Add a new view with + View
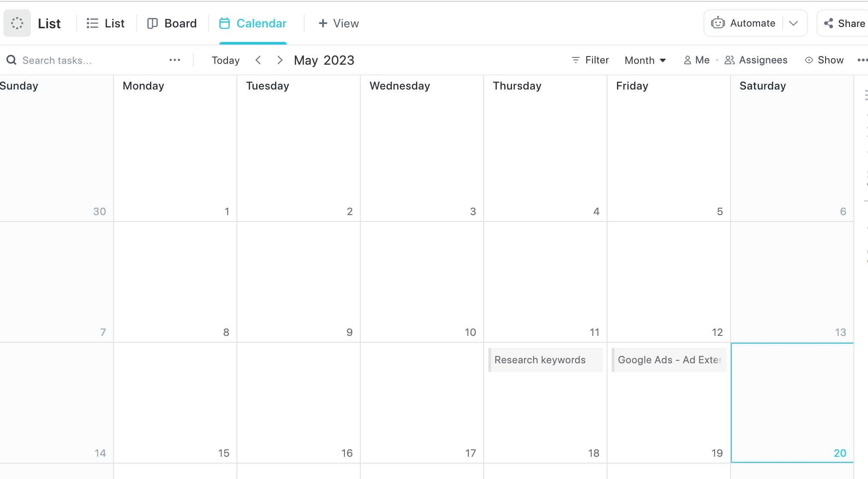Viewport: 868px width, 479px height. point(338,23)
